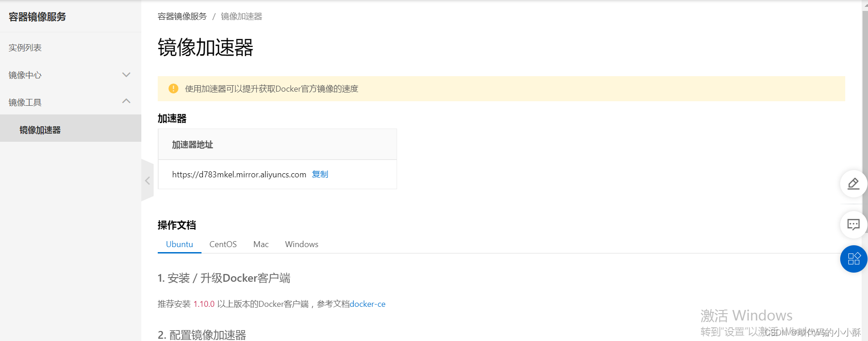Viewport: 868px width, 341px height.
Task: Switch to the Mac tab
Action: tap(261, 244)
